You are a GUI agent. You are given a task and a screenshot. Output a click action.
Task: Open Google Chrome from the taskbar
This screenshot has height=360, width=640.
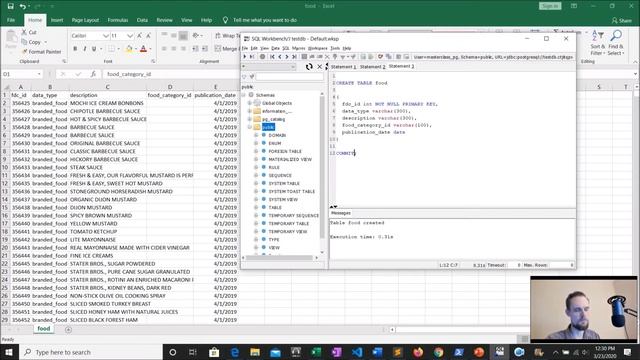(x=438, y=352)
